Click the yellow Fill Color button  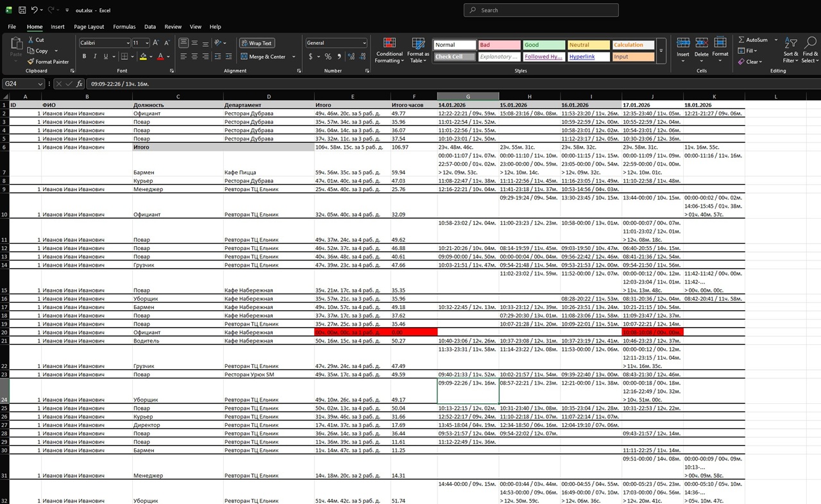pos(143,56)
